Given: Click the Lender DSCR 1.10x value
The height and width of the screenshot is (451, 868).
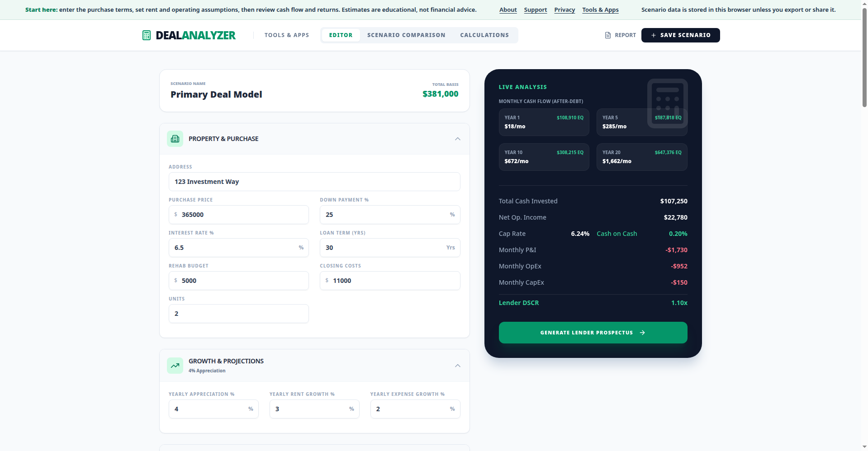Looking at the screenshot, I should 679,303.
